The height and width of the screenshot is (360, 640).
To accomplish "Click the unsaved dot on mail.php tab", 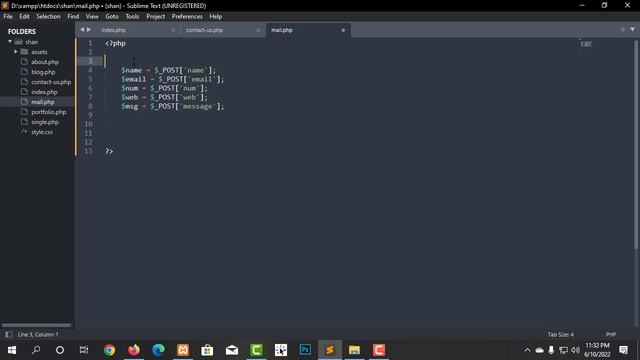I will (343, 30).
